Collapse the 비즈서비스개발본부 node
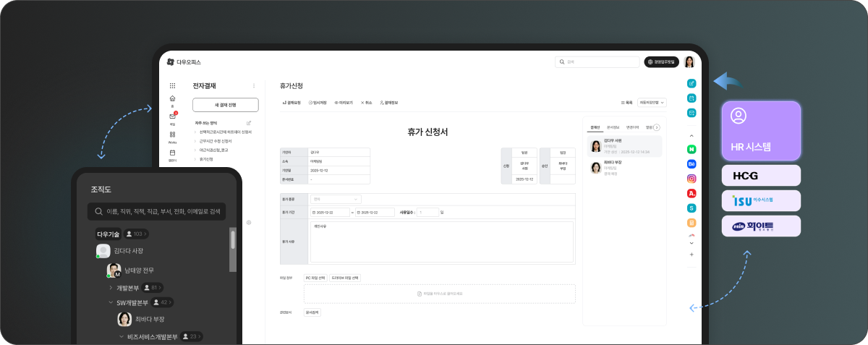 tap(122, 336)
